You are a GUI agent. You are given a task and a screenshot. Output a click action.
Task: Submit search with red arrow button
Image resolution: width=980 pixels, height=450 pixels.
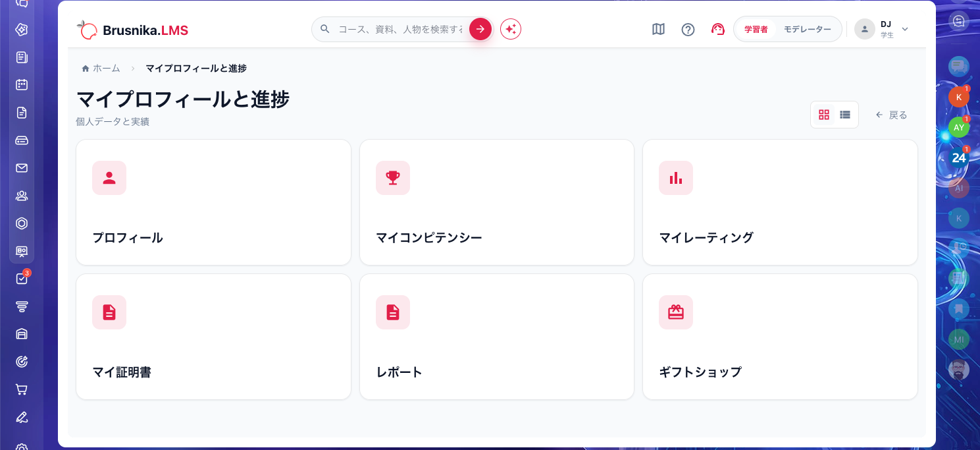[480, 29]
